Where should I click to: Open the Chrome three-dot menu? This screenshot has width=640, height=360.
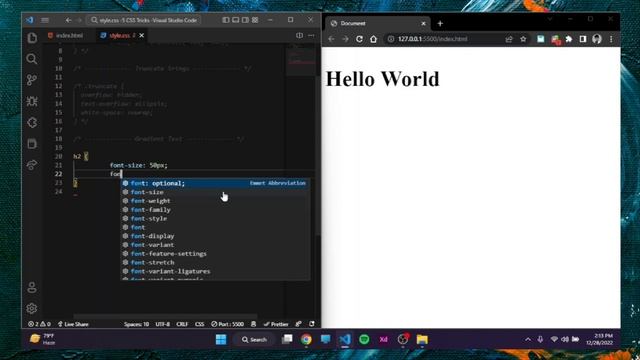click(611, 39)
